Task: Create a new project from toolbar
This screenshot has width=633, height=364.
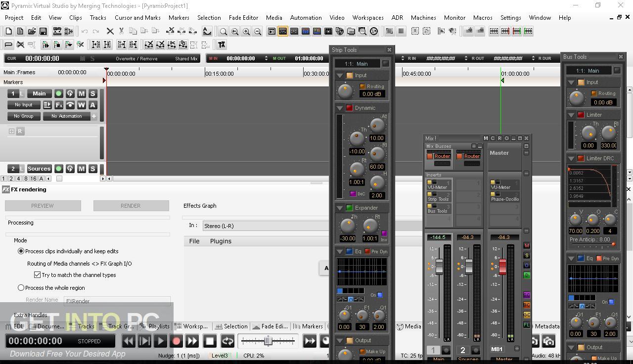Action: [x=8, y=31]
